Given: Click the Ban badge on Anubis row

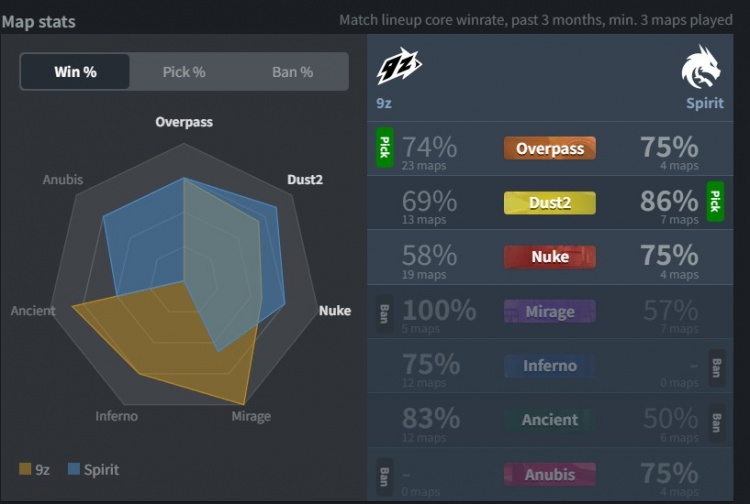Looking at the screenshot, I should click(384, 473).
